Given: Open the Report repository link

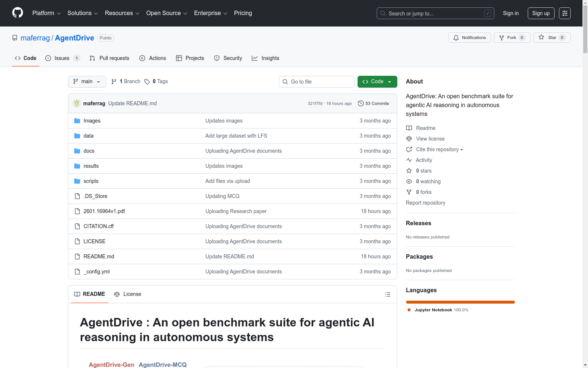Looking at the screenshot, I should click(x=426, y=203).
